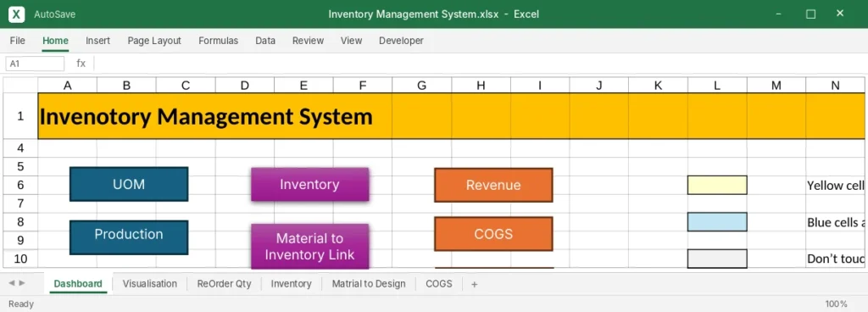Click the Production button
Viewport: 868px width, 312px height.
coord(129,237)
